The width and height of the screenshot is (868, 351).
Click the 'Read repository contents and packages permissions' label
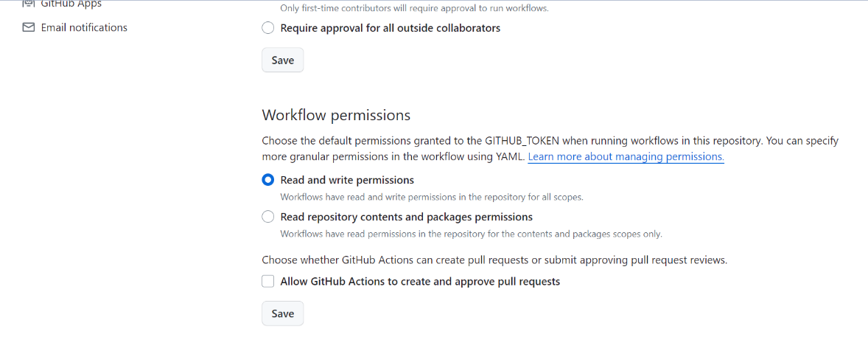(x=406, y=217)
